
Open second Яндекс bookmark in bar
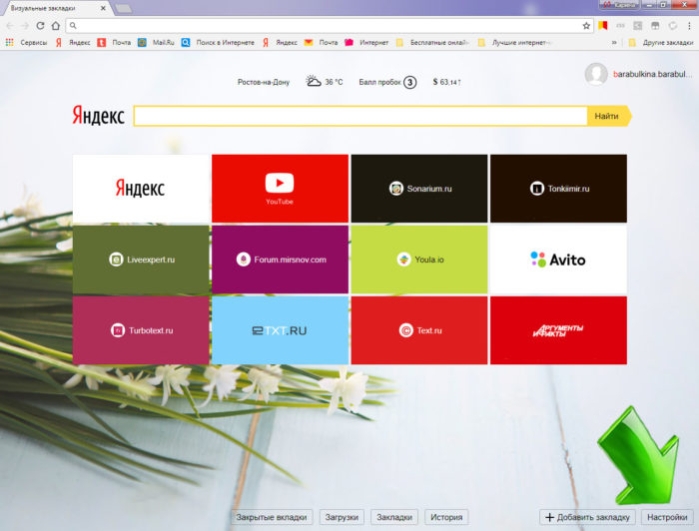pyautogui.click(x=280, y=42)
